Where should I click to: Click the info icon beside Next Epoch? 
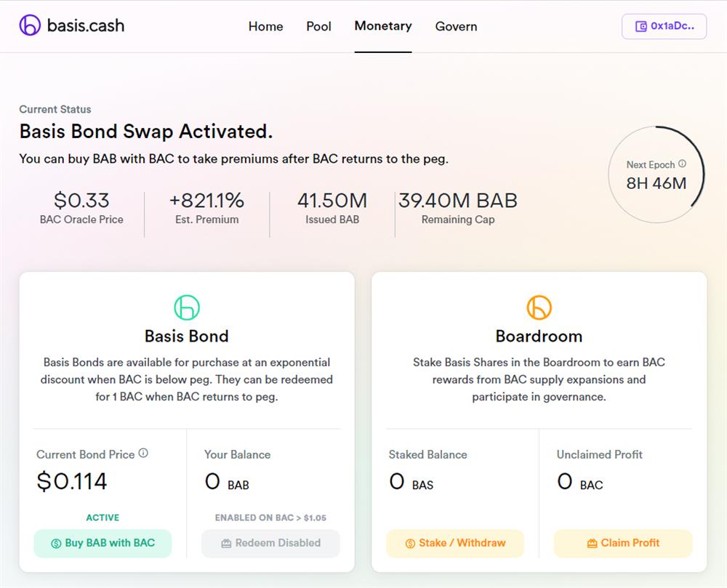tap(682, 164)
